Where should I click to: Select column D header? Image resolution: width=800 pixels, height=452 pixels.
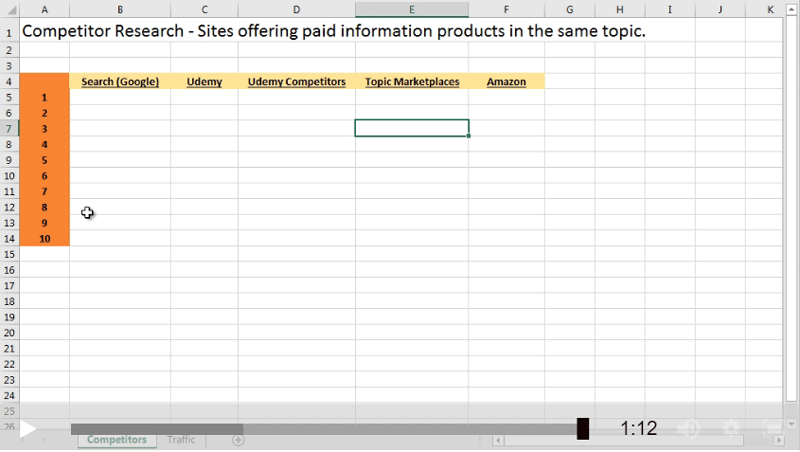click(296, 9)
